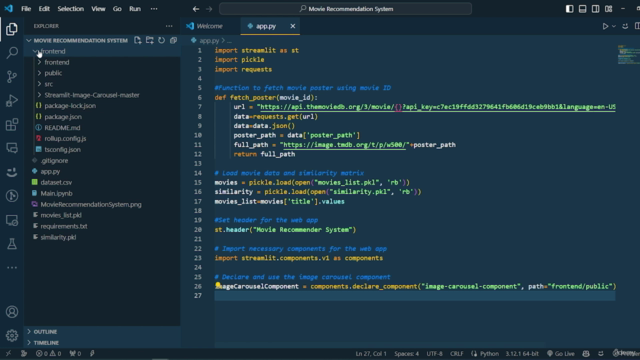The image size is (640, 360).
Task: Open similarity.pkl file
Action: [58, 237]
